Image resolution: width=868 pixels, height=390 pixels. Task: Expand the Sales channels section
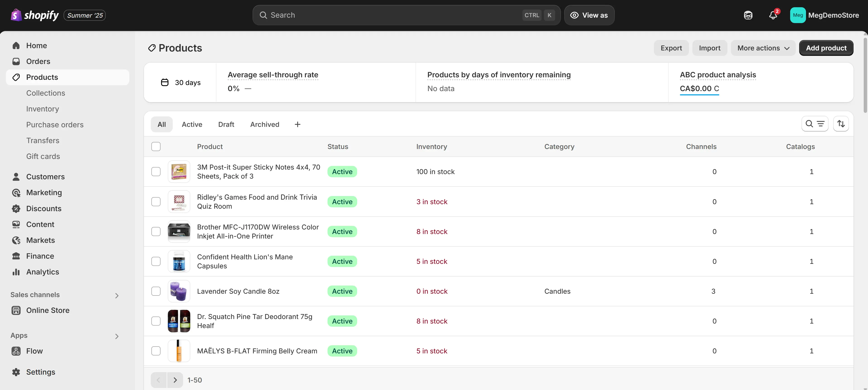click(117, 295)
